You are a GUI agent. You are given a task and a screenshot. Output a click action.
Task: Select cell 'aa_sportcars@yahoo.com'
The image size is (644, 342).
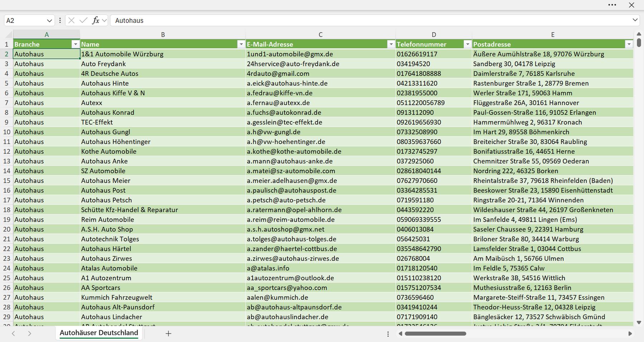pyautogui.click(x=321, y=288)
